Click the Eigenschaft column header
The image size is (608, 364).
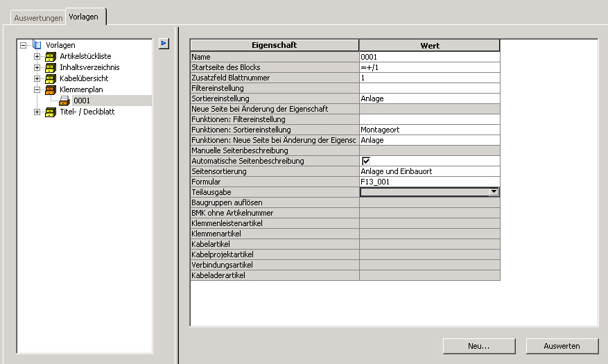click(274, 45)
